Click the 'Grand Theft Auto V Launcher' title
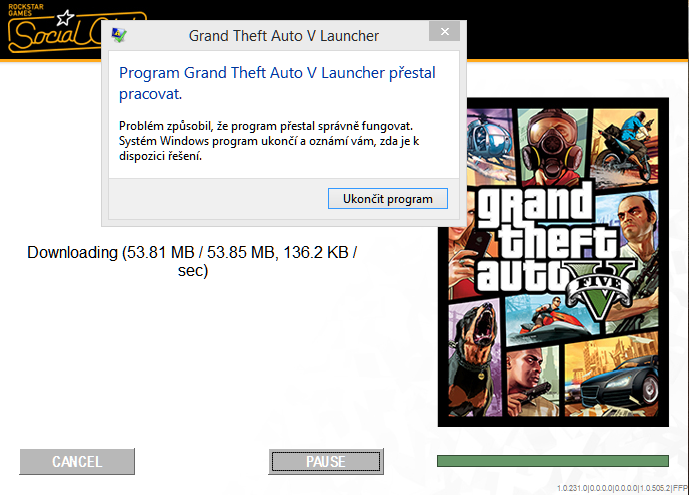Screen dimensions: 689x495 point(284,36)
